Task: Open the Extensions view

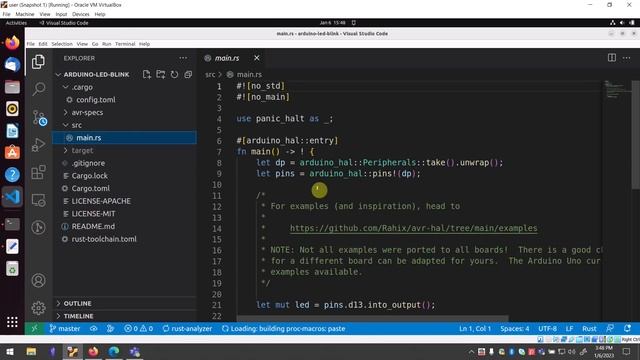Action: [38, 172]
